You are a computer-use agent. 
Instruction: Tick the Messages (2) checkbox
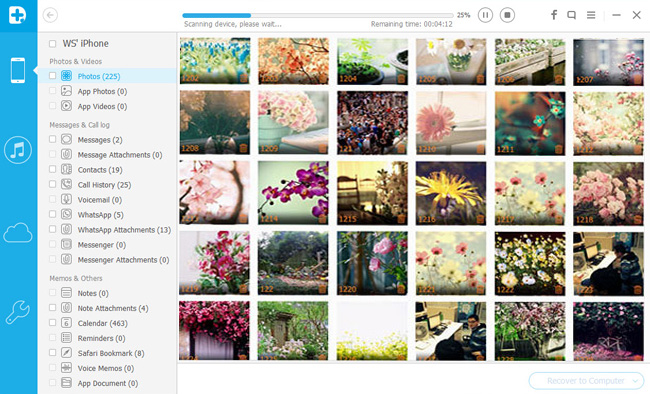point(52,139)
